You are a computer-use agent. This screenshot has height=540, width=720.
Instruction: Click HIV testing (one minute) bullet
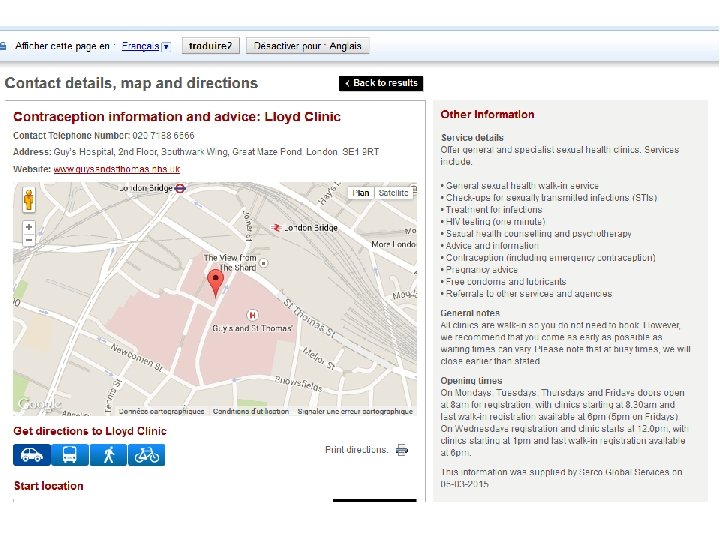(x=493, y=221)
